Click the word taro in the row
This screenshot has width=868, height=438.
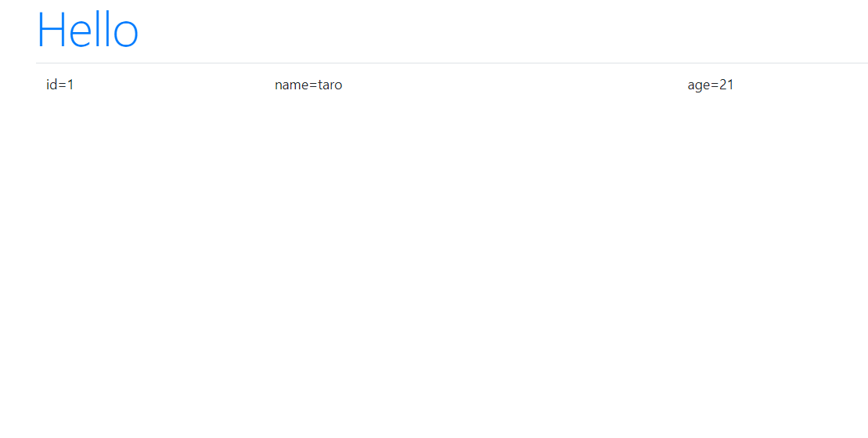coord(330,85)
